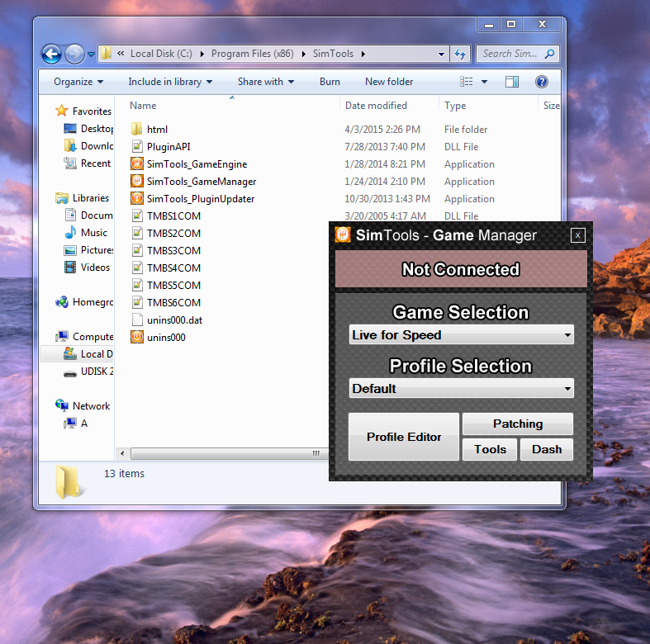Viewport: 650px width, 644px height.
Task: Select the TMBS6COM file icon
Action: (x=137, y=303)
